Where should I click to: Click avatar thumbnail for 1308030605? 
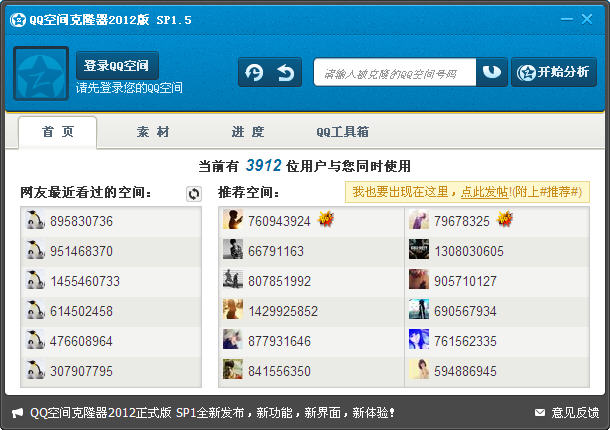pyautogui.click(x=419, y=249)
